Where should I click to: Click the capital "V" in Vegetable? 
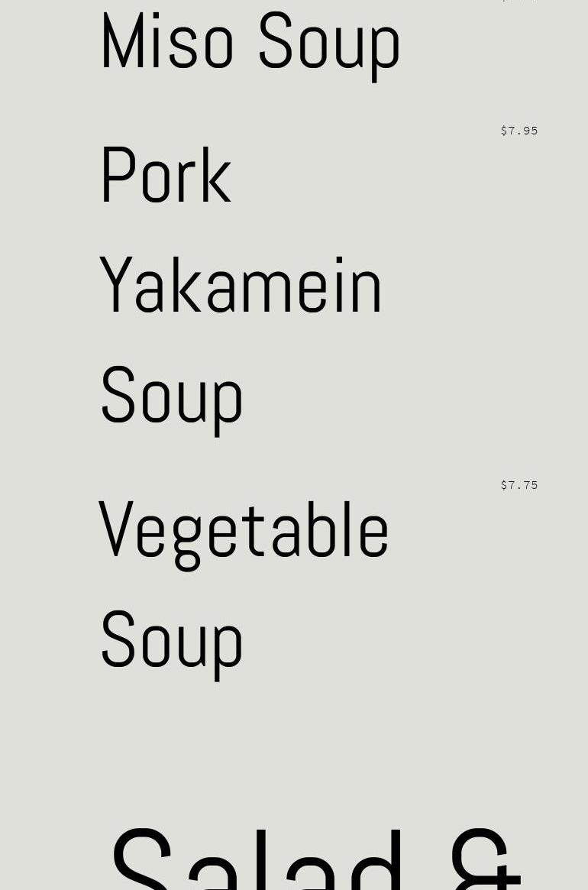click(x=116, y=529)
